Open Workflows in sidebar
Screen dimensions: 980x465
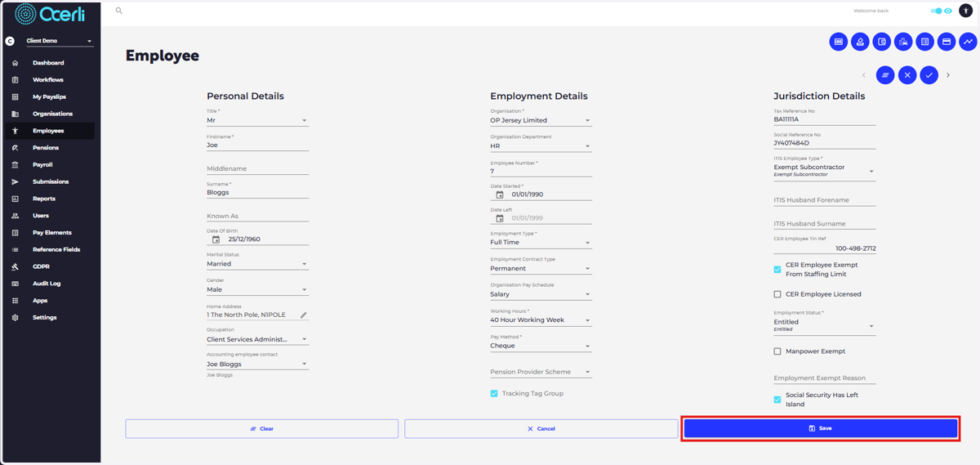tap(48, 80)
